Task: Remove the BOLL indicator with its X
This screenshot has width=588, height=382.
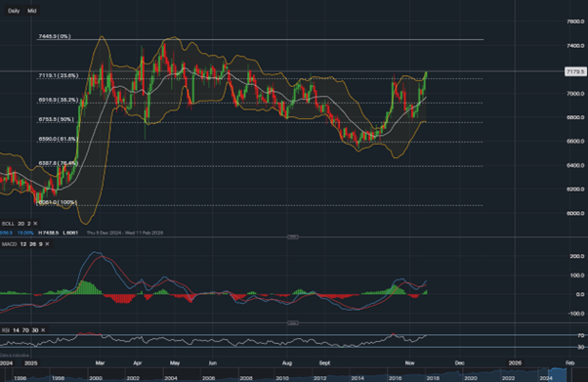Action: coord(35,224)
